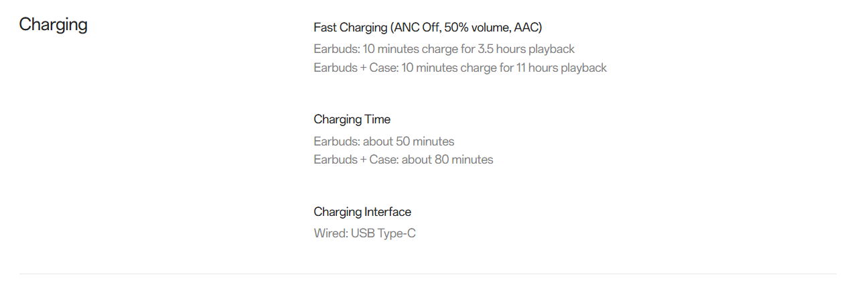Click "ANC Off" in the Fast Charging subheading
868x289 pixels.
[415, 27]
